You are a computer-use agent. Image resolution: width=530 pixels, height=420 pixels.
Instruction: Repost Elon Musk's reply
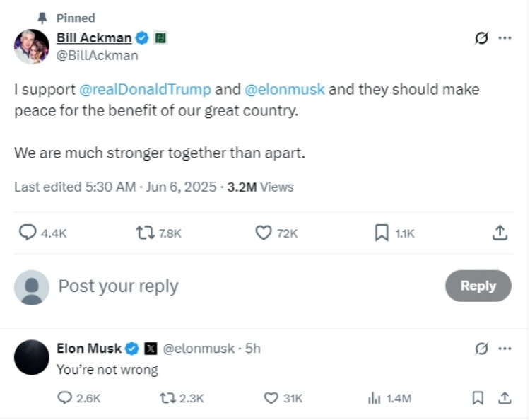[x=167, y=399]
